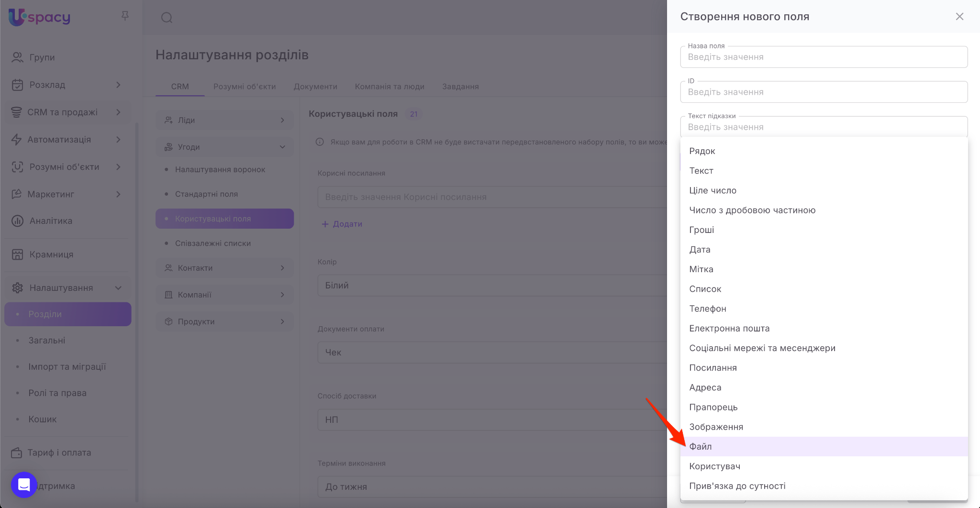Screen dimensions: 980x508
Task: Choose Зображення from type list
Action: tap(716, 427)
